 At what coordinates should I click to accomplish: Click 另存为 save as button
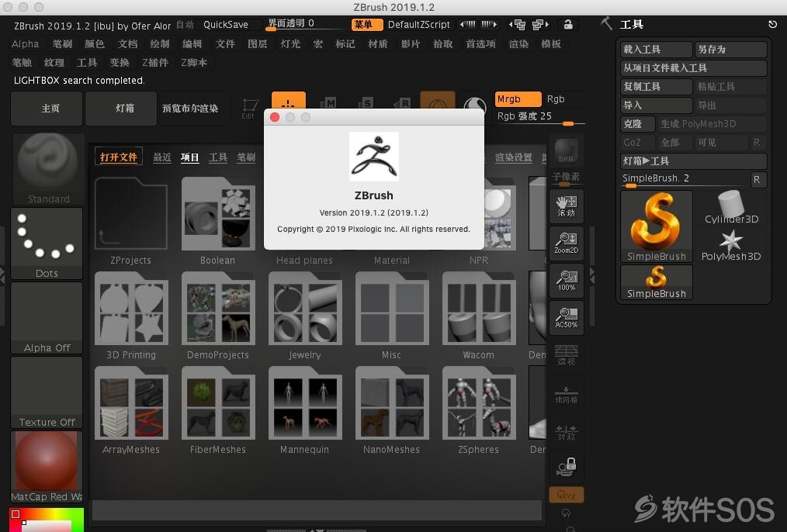[731, 49]
